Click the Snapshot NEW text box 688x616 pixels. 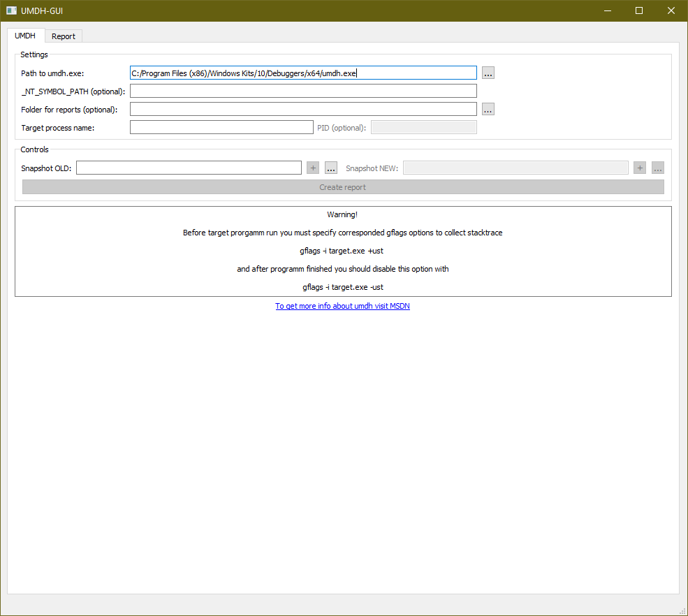coord(515,168)
